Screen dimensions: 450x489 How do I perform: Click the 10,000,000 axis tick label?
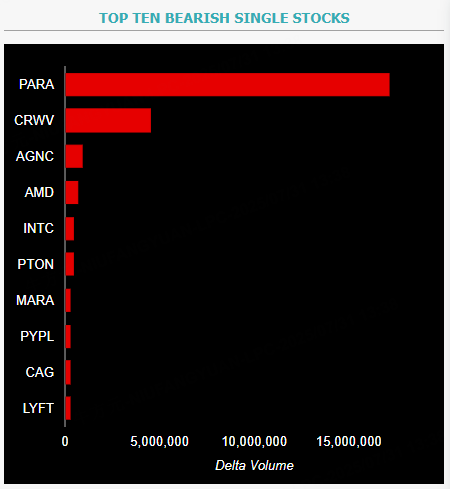pyautogui.click(x=254, y=441)
